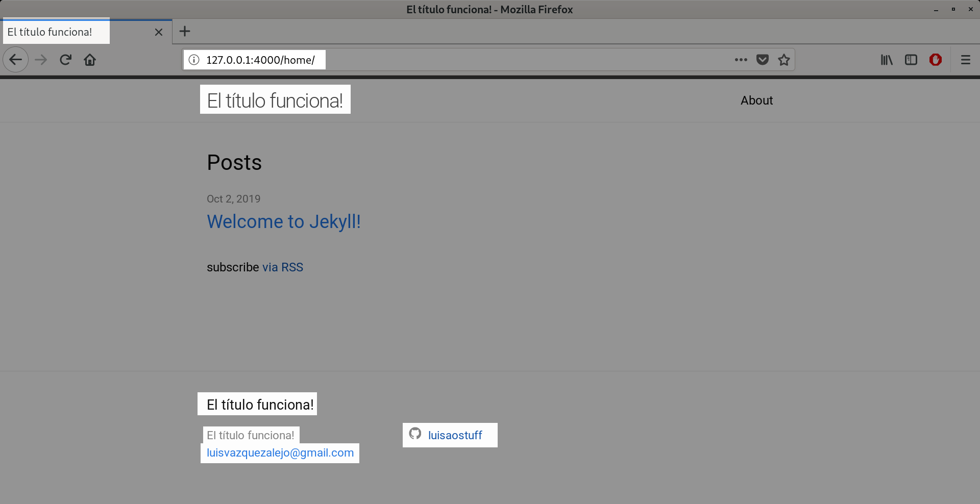Visit the luisaostuff GitHub profile

coord(454,435)
